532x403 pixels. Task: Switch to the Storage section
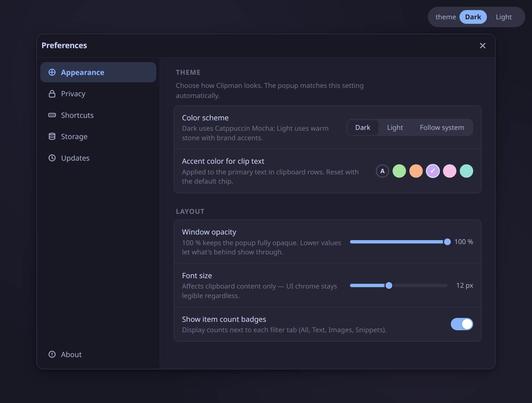click(x=98, y=136)
